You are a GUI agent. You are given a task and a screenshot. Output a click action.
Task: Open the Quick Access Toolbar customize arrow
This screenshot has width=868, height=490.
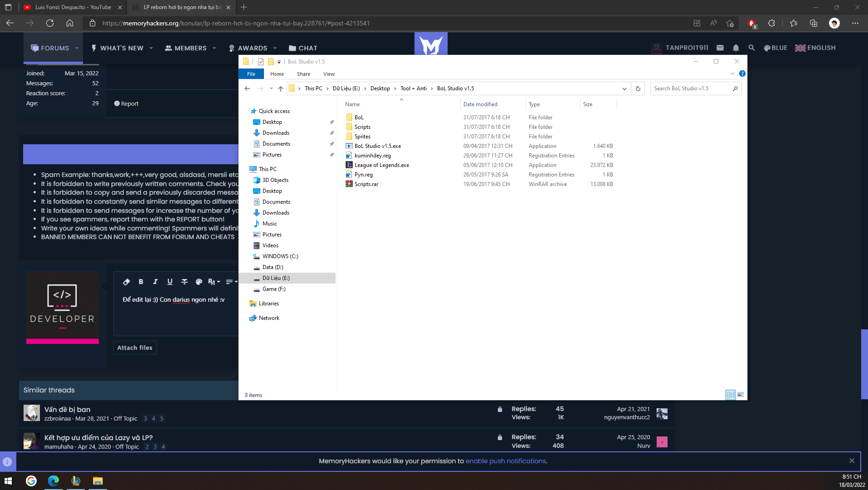[x=279, y=62]
